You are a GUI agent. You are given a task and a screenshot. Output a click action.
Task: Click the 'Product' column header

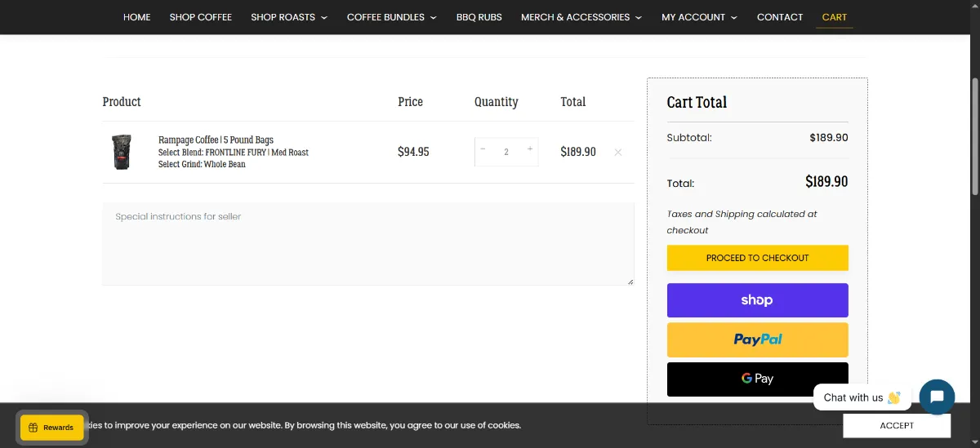click(122, 102)
